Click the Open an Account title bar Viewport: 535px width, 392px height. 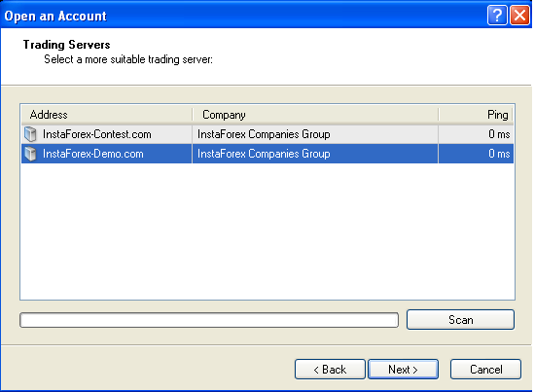click(239, 16)
